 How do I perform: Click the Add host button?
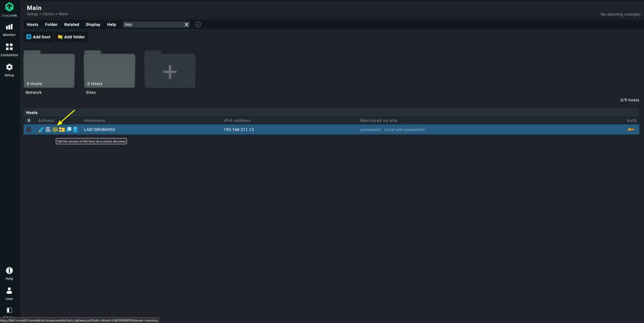tap(38, 37)
